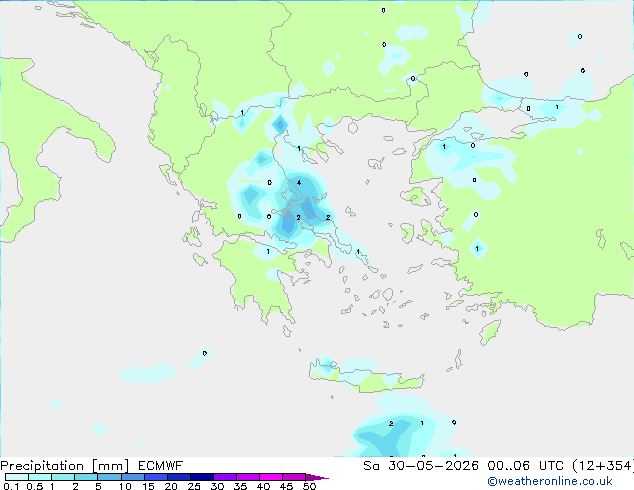Click the '25' legend scale label
Image resolution: width=634 pixels, height=490 pixels.
coord(194,486)
